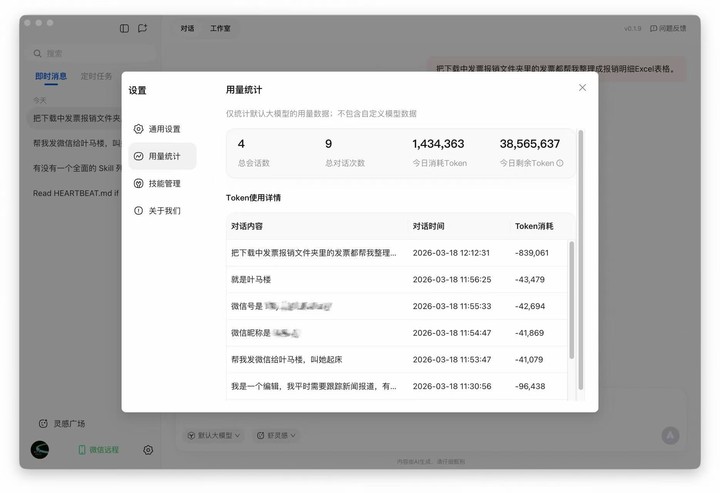This screenshot has width=720, height=493.
Task: Click 对话内容 column header
Action: [247, 226]
